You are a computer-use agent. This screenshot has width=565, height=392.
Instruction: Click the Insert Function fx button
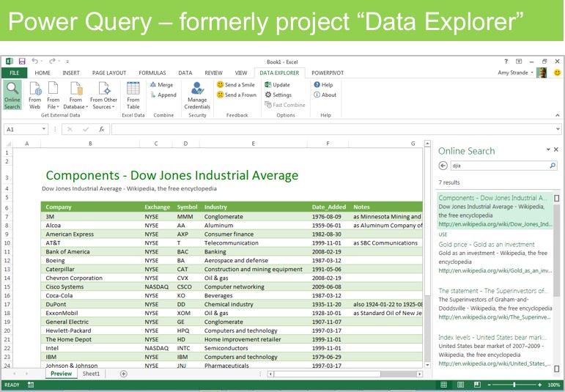click(102, 129)
